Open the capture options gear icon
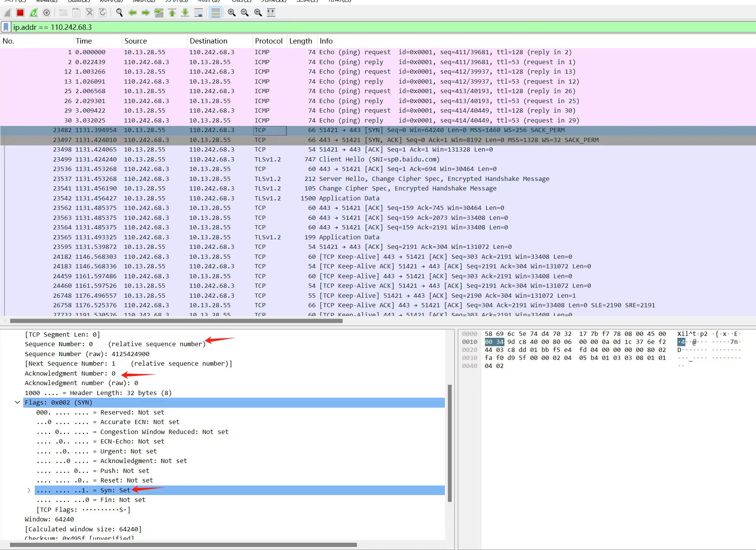Viewport: 756px width, 550px height. pos(47,13)
